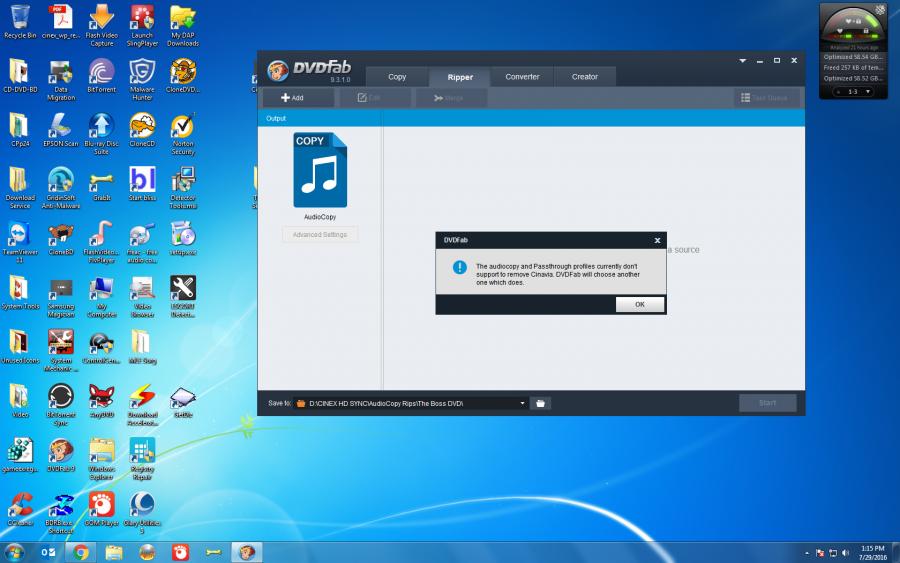Click the AudioCopy profile icon
Image resolution: width=900 pixels, height=563 pixels.
tap(320, 170)
